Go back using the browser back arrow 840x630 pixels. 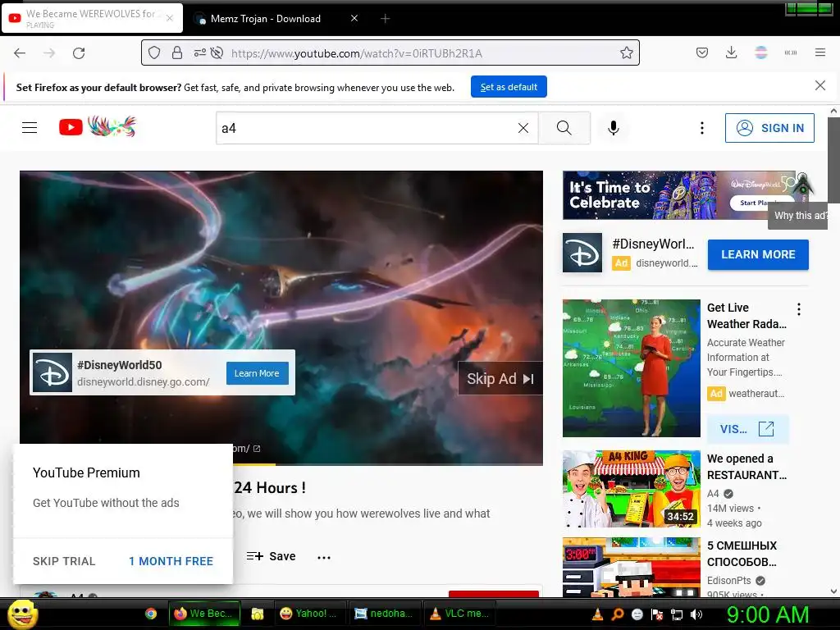tap(20, 53)
